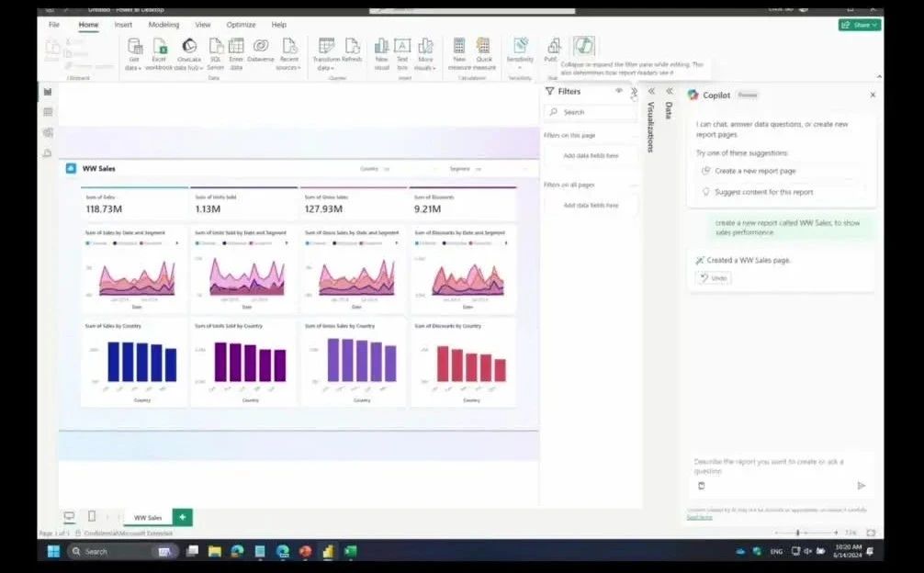Switch to mobile layout icon
This screenshot has height=573, width=924.
pos(91,516)
